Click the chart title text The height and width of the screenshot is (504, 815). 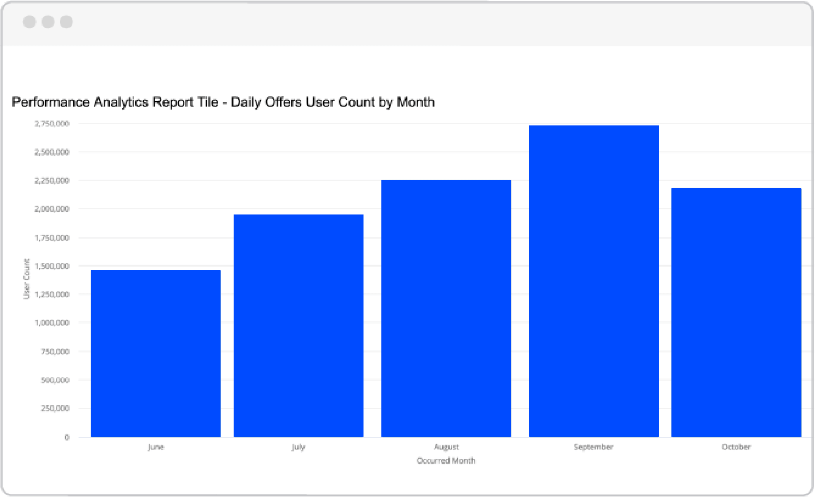(x=223, y=102)
